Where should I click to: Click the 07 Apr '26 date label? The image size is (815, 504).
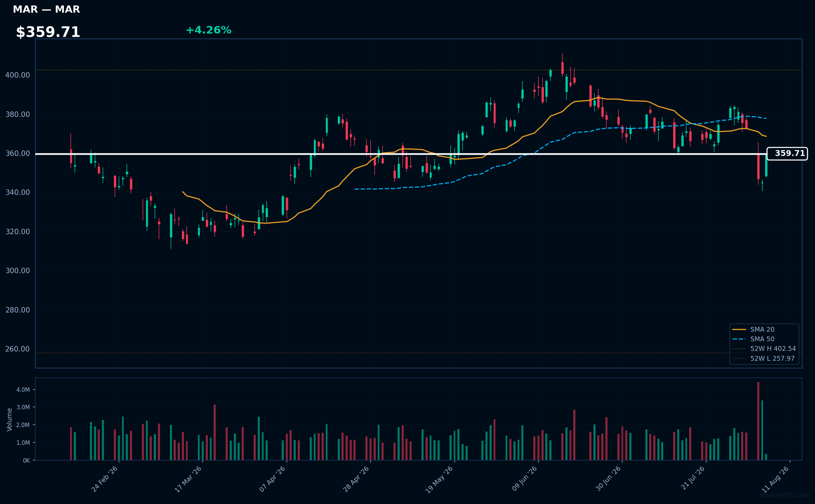click(x=272, y=479)
